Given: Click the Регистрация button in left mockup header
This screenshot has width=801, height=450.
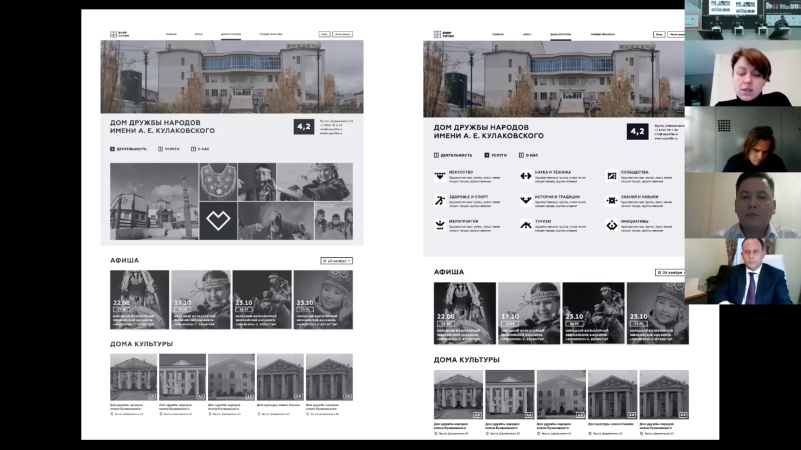Looking at the screenshot, I should pyautogui.click(x=343, y=34).
